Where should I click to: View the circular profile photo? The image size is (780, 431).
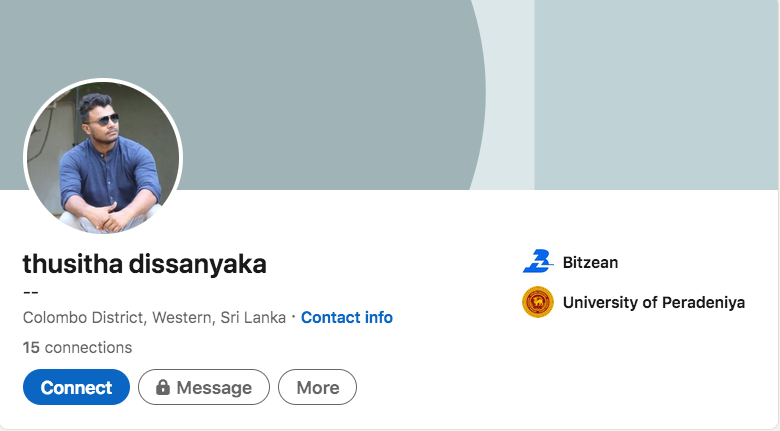point(103,157)
